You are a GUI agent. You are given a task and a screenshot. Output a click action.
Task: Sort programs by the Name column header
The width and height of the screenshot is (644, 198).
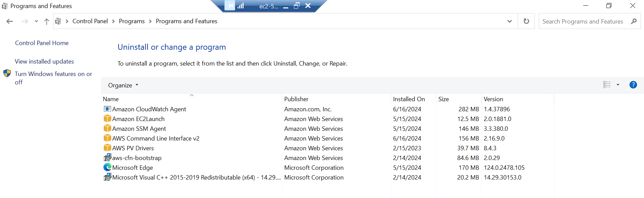[x=111, y=99]
